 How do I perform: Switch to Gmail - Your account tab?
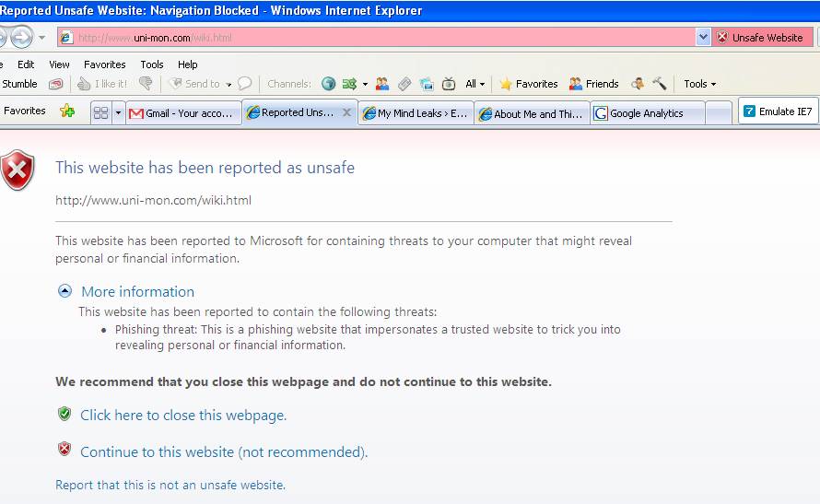(x=183, y=113)
